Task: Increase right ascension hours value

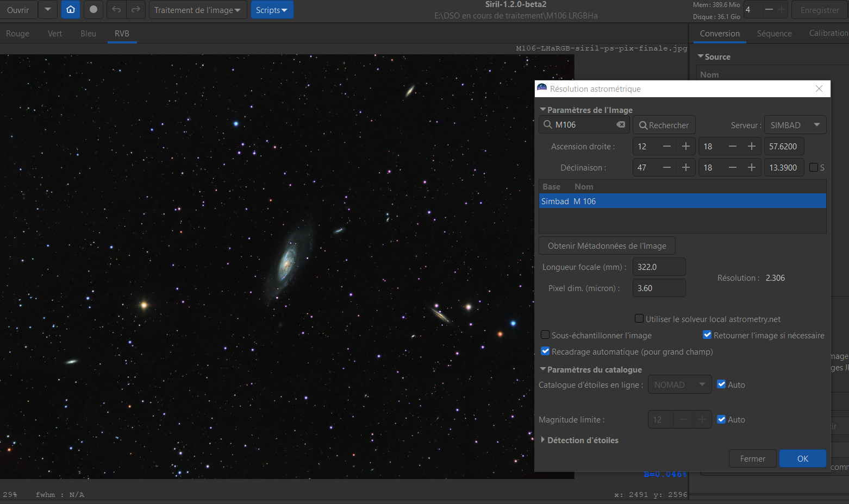Action: 686,147
